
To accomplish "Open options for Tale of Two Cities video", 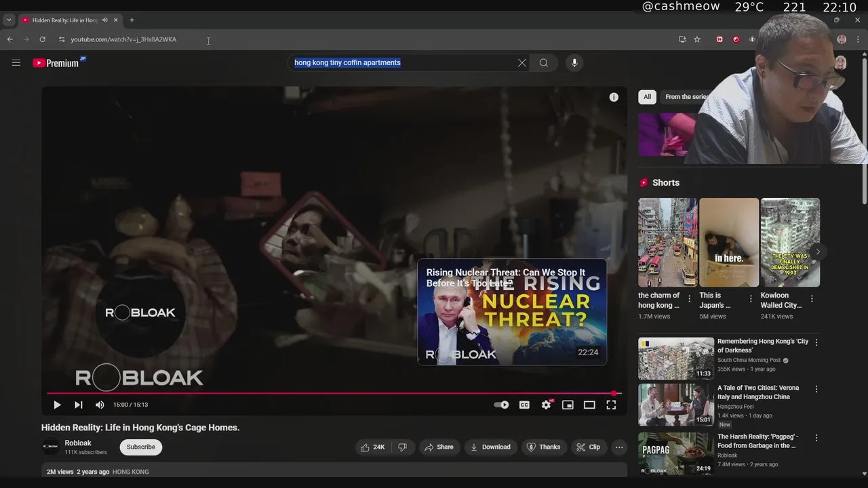I will click(816, 390).
